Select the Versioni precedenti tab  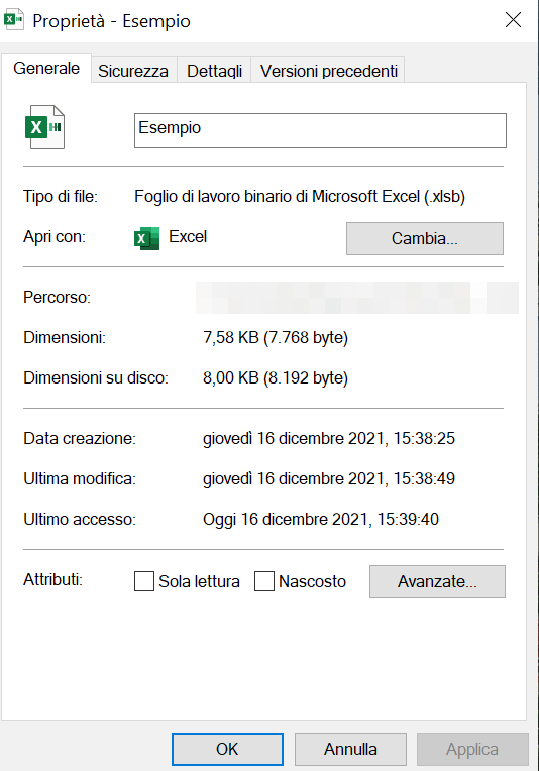click(x=329, y=71)
